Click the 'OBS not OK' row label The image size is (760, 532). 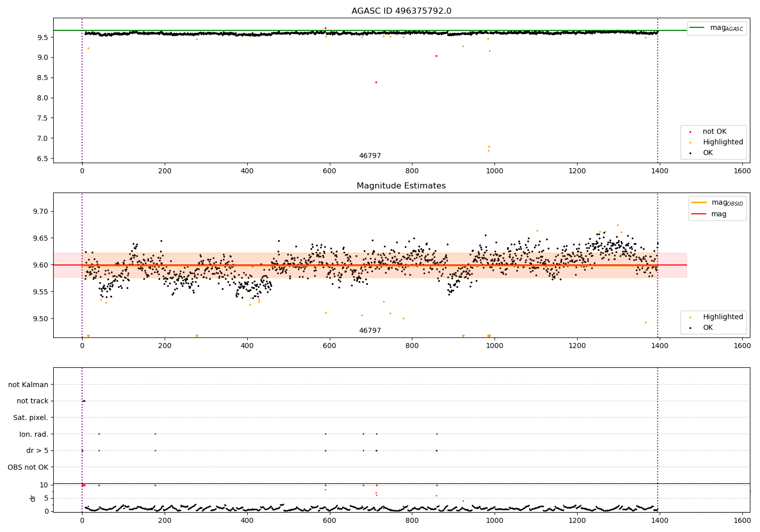click(28, 467)
